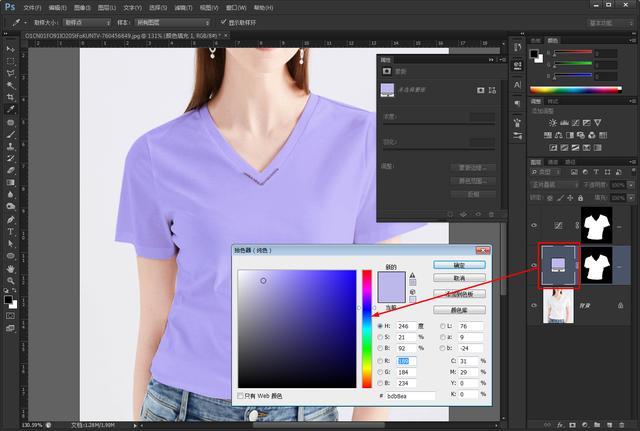Select the color fill layer's shirt mask thumbnail
This screenshot has width=640, height=431.
pyautogui.click(x=597, y=266)
